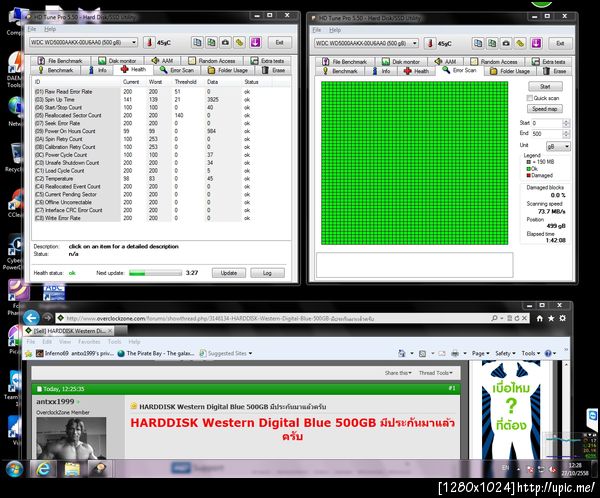600x498 pixels.
Task: Expand Thread Tools dropdown in forum
Action: pos(435,373)
